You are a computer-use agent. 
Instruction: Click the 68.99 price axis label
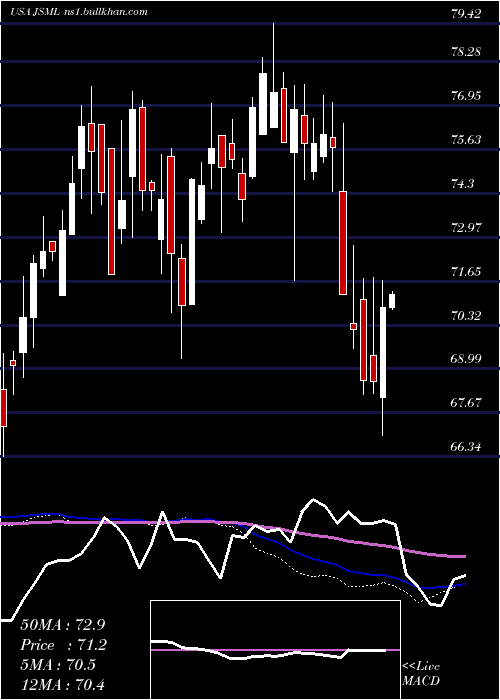click(x=466, y=359)
